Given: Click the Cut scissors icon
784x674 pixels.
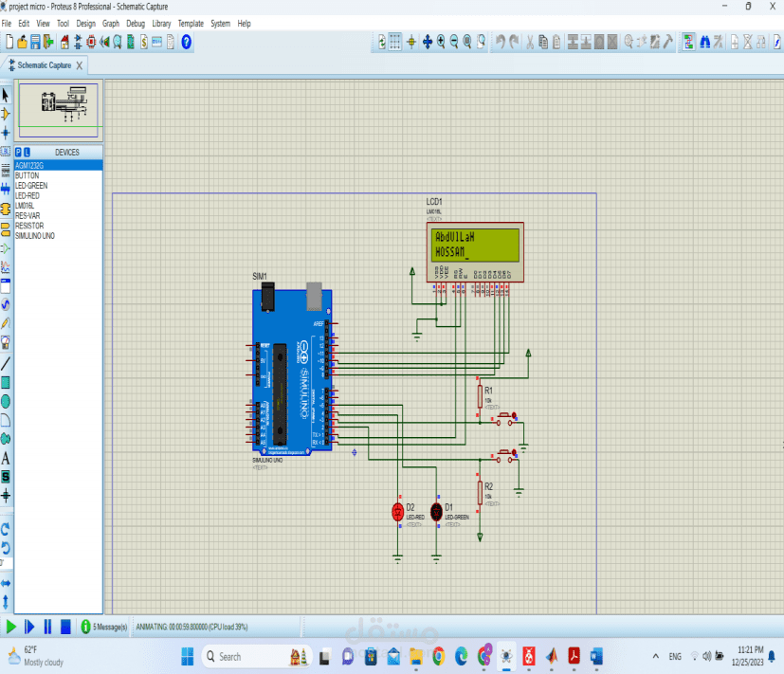Looking at the screenshot, I should pos(530,42).
